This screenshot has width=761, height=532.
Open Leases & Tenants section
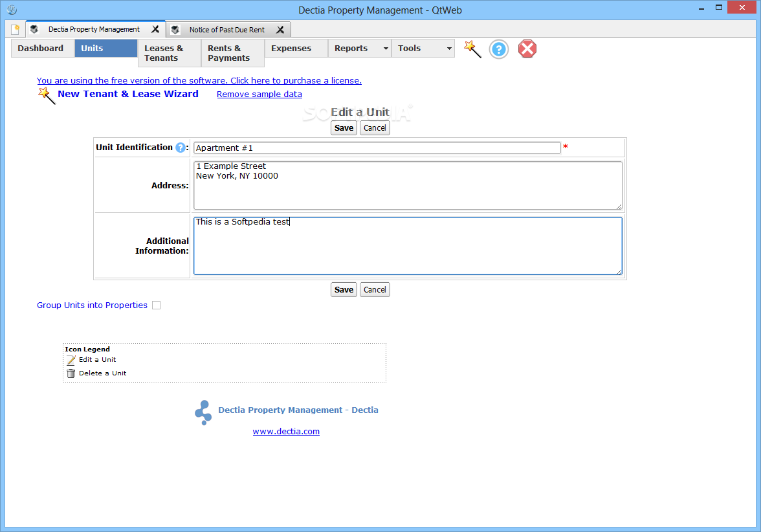tap(170, 53)
